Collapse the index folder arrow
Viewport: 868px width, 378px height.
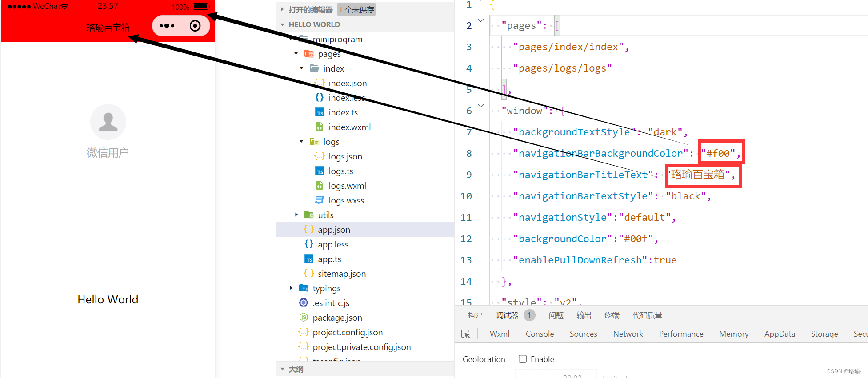(302, 68)
